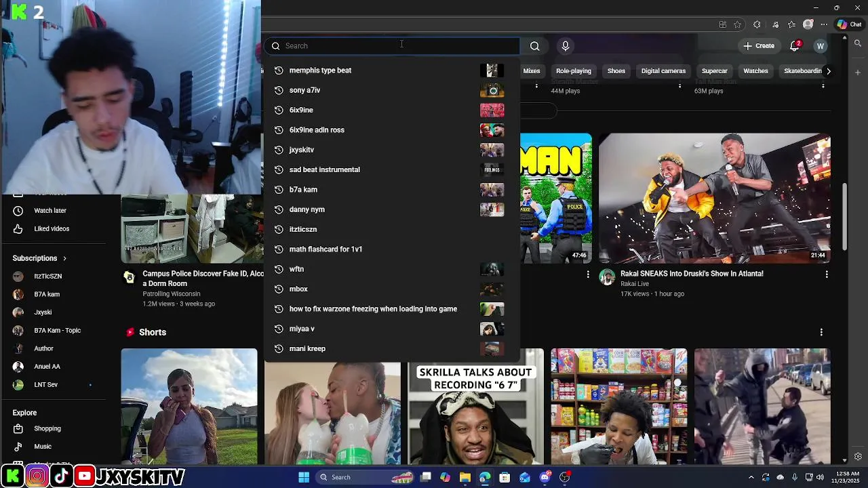This screenshot has height=488, width=868.
Task: Open the W account avatar menu
Action: point(821,46)
